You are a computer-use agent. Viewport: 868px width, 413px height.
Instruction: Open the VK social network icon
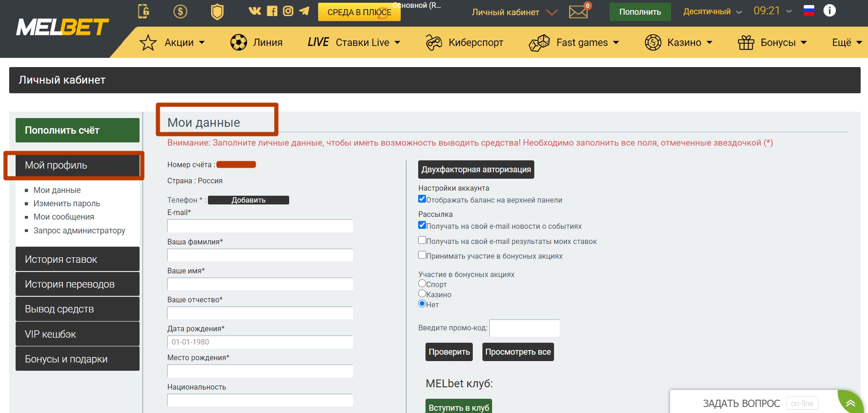[255, 11]
